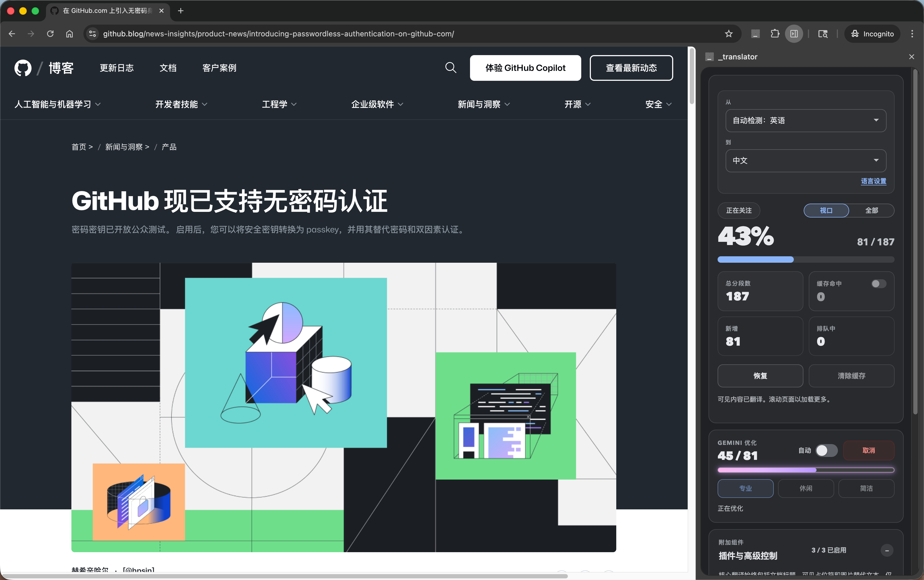Close the GitHub blog browser tab
The width and height of the screenshot is (924, 580).
click(161, 11)
